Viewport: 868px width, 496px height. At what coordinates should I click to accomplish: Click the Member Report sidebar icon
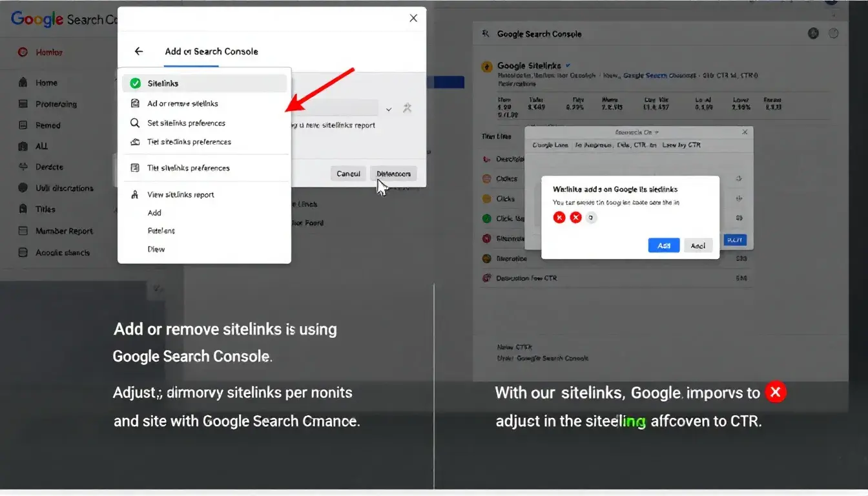pyautogui.click(x=23, y=231)
